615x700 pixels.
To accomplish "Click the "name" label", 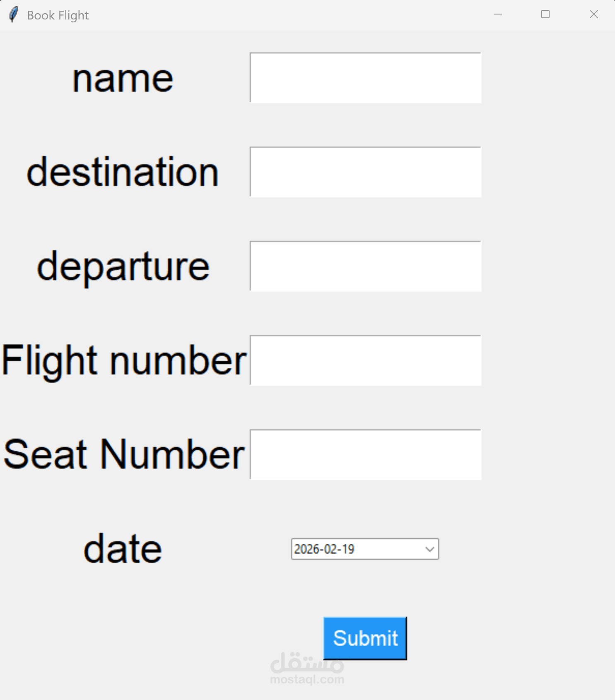I will (123, 79).
